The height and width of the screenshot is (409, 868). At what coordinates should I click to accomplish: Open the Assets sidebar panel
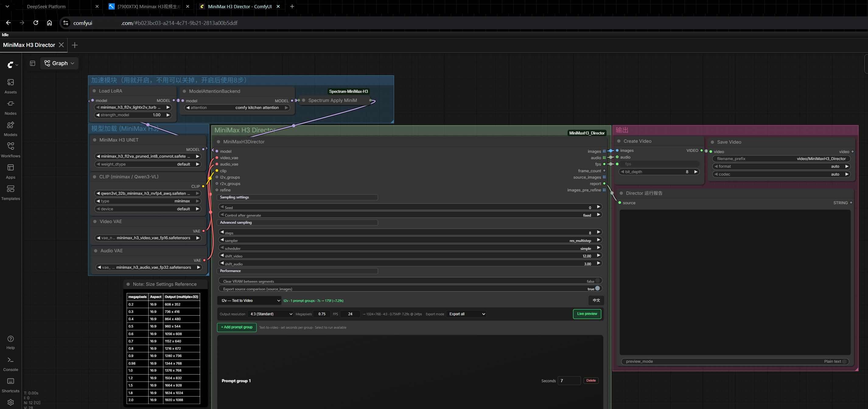coord(10,86)
